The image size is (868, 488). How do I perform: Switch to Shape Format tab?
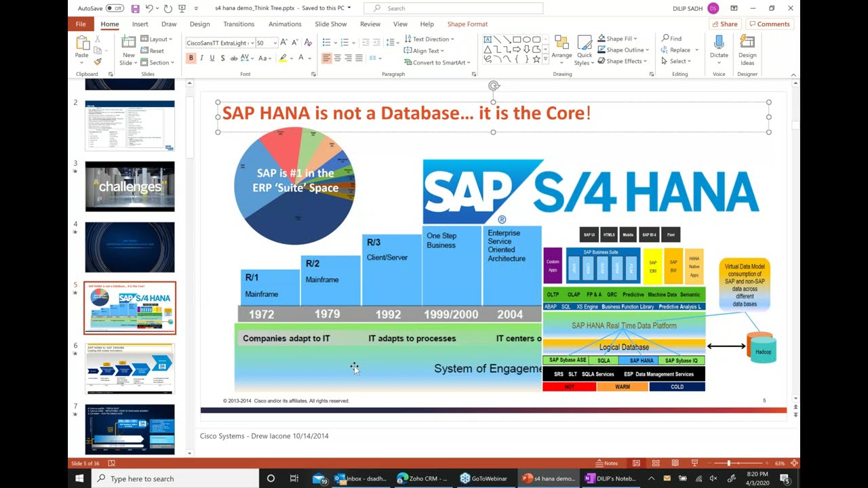coord(467,24)
